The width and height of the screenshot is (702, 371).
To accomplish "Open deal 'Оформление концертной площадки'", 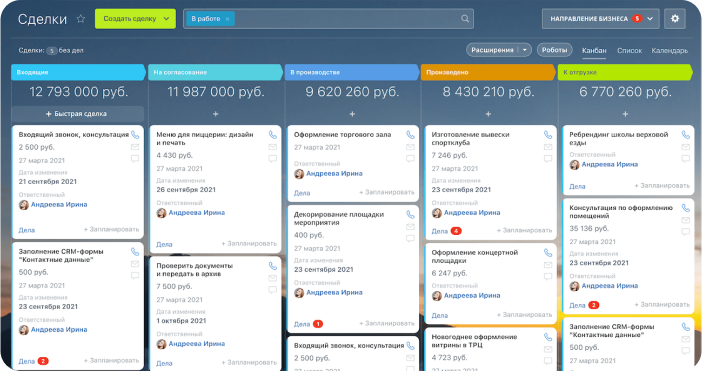I will pyautogui.click(x=475, y=256).
